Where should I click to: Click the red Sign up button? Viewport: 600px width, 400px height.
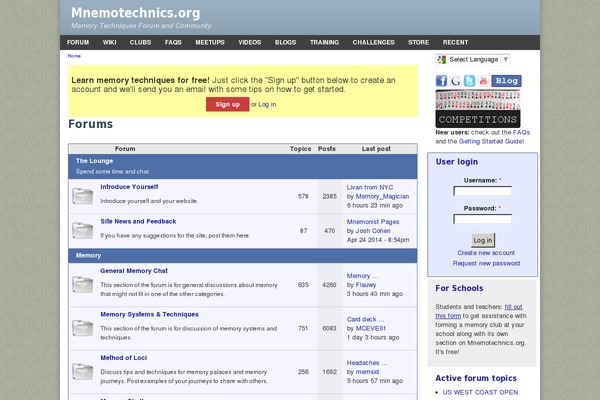point(227,104)
